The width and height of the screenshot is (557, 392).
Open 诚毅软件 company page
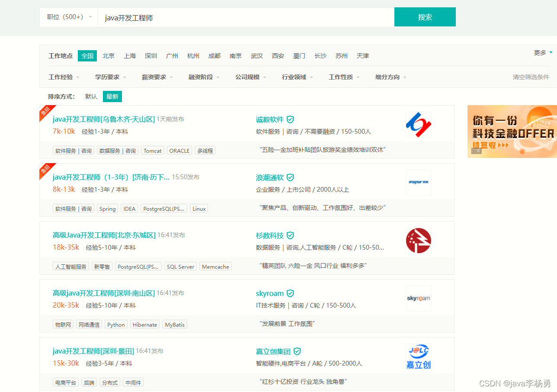[270, 119]
